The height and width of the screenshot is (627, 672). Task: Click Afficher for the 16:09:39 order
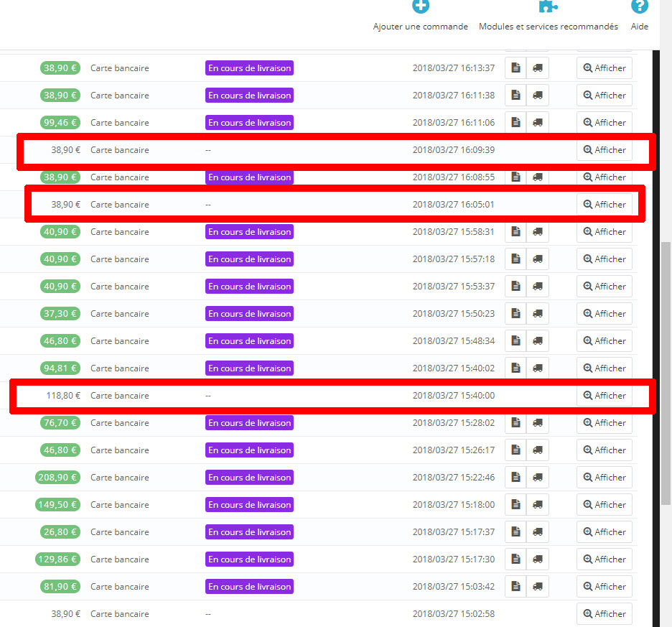[605, 149]
